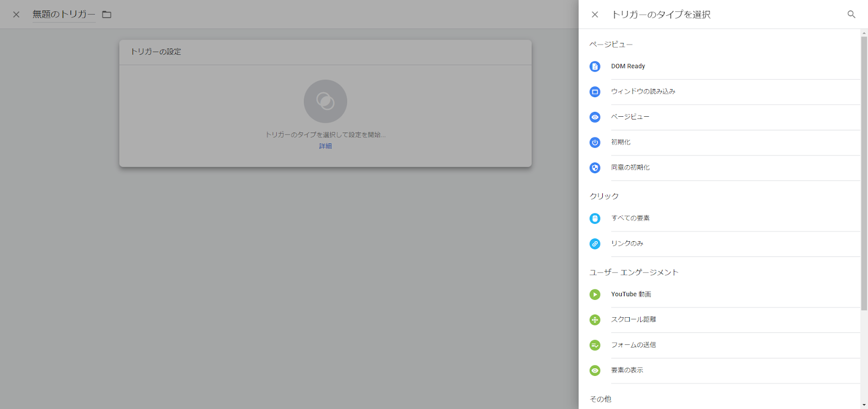Choose フォームの送信 trigger type
Image resolution: width=868 pixels, height=409 pixels.
725,345
